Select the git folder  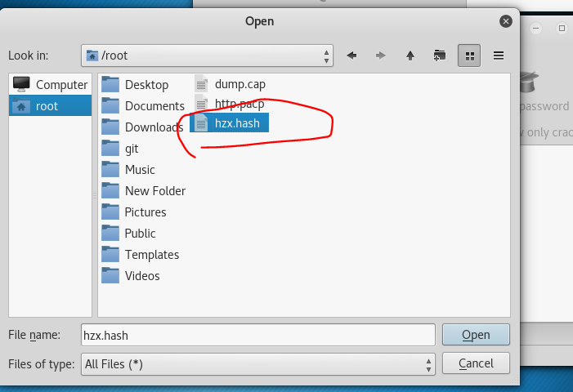pos(132,149)
